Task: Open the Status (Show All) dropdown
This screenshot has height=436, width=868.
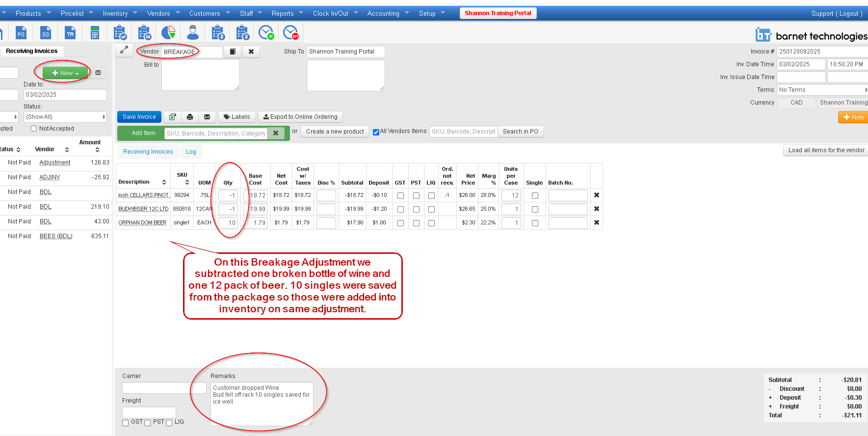Action: pos(65,117)
